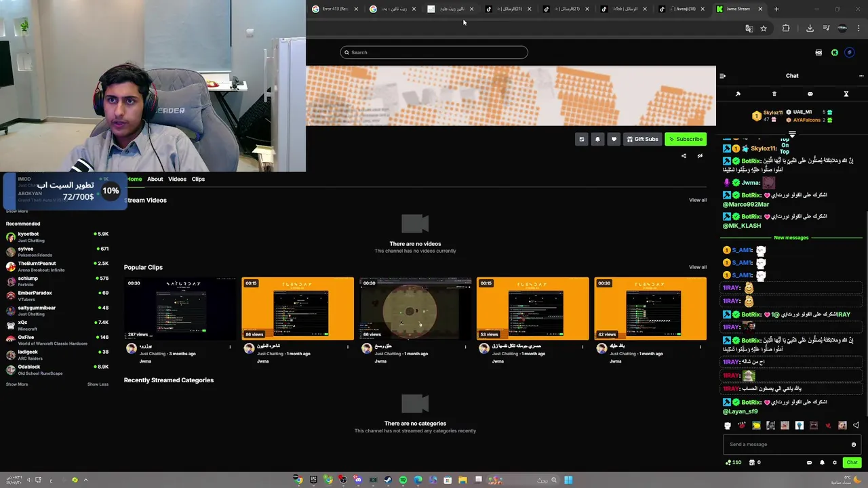Click the square icon left of the bell
The height and width of the screenshot is (488, 868).
pos(581,139)
